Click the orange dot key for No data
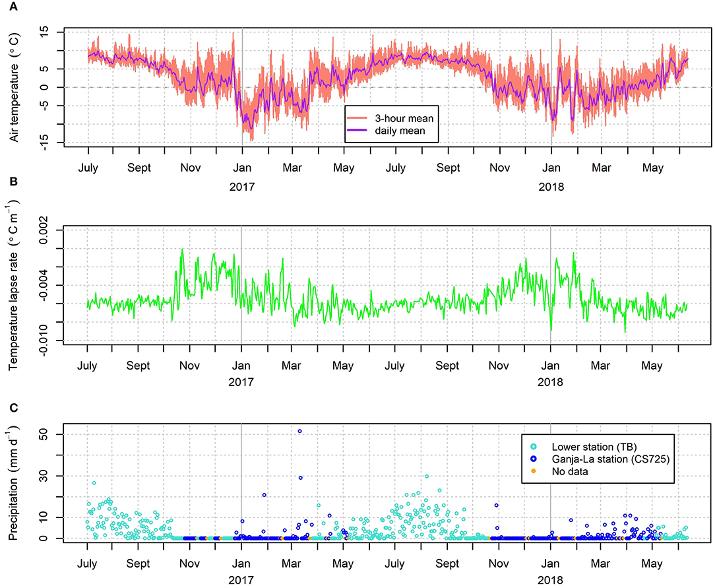Image resolution: width=715 pixels, height=588 pixels. point(534,471)
